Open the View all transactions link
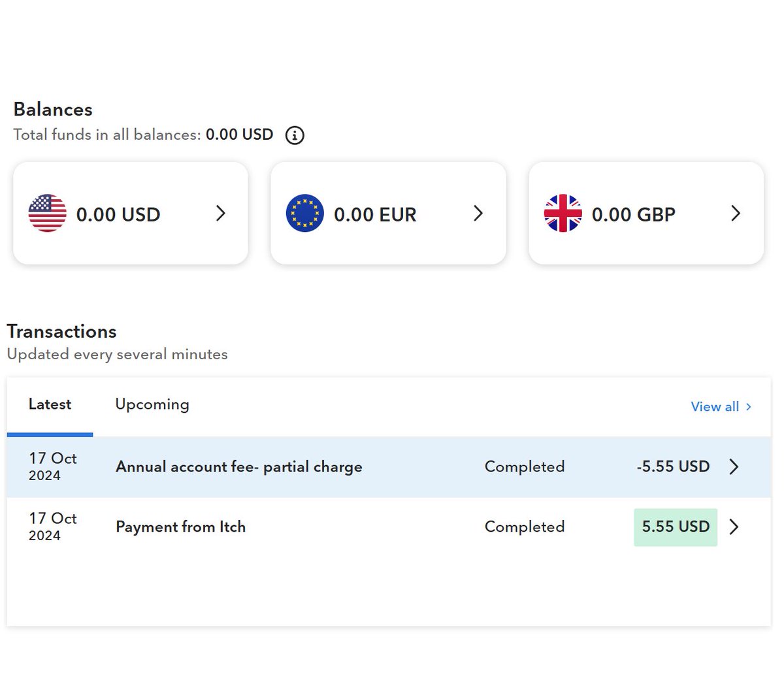Viewport: 784px width, 678px height. point(721,406)
